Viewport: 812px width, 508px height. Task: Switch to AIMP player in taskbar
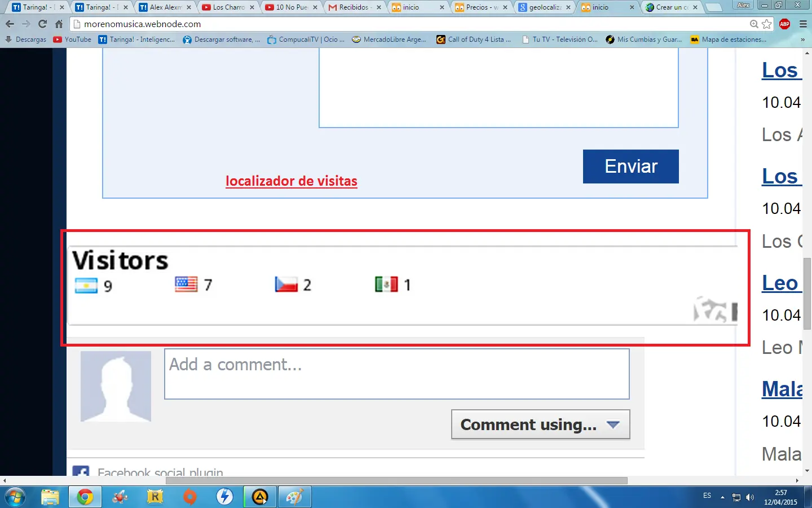(x=260, y=497)
